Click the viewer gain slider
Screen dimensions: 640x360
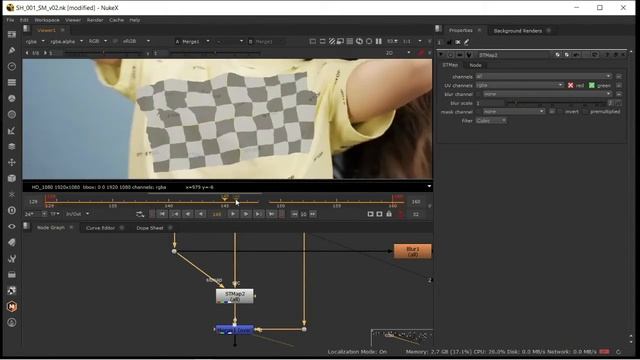pyautogui.click(x=104, y=53)
